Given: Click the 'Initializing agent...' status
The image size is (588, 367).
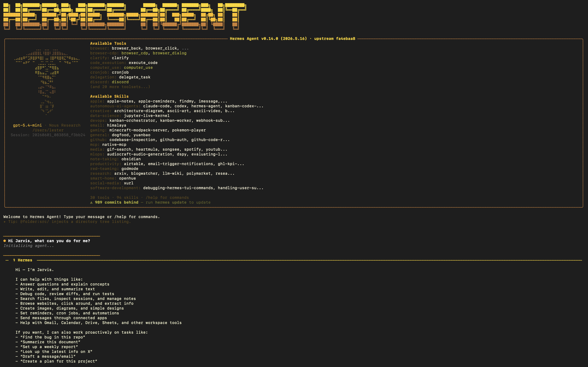Looking at the screenshot, I should [29, 246].
